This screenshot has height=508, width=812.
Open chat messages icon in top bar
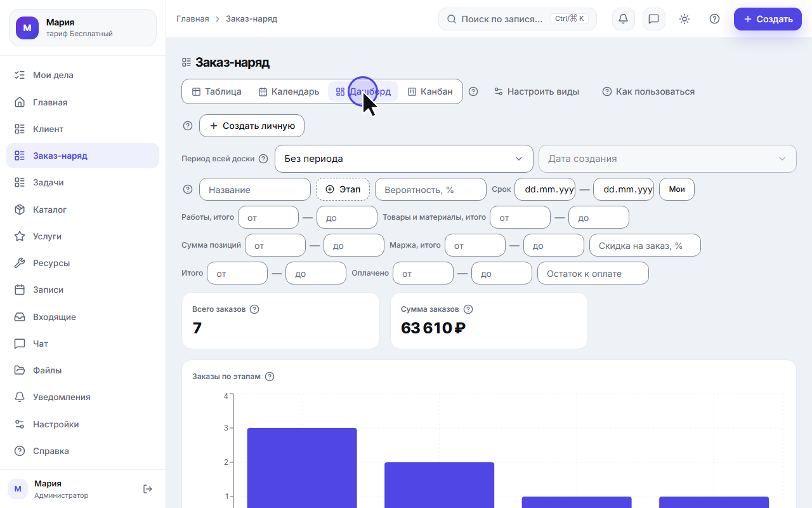pyautogui.click(x=654, y=19)
